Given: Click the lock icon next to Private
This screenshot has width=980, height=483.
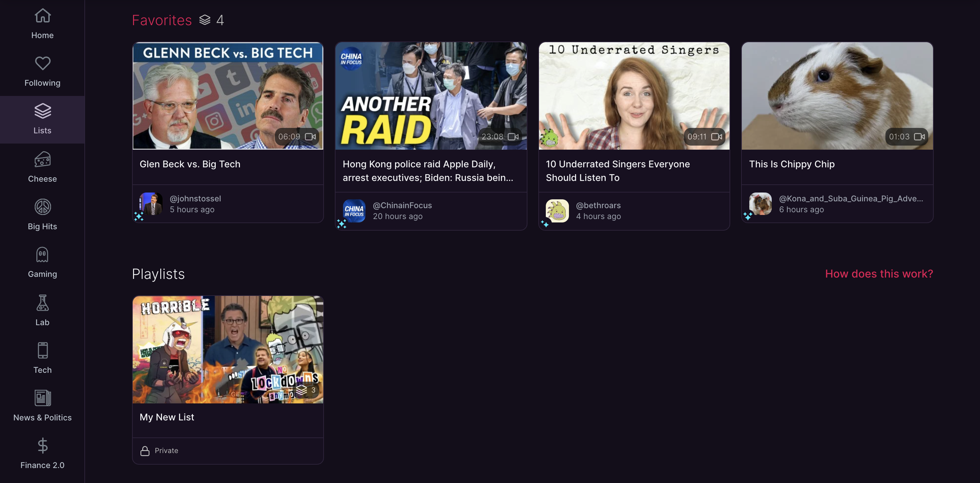Looking at the screenshot, I should 145,451.
